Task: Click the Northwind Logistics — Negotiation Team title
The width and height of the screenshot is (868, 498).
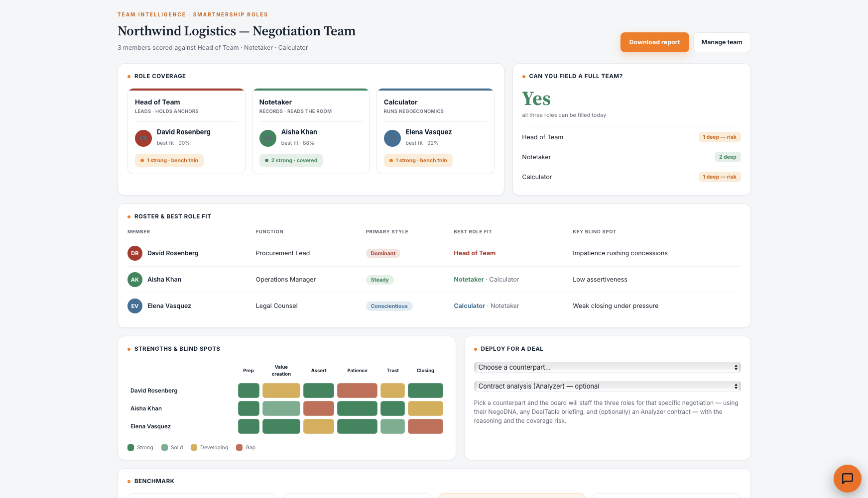Action: (237, 31)
